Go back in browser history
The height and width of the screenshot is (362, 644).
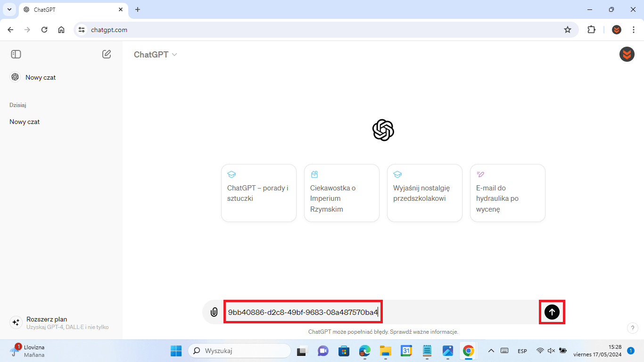pyautogui.click(x=10, y=30)
